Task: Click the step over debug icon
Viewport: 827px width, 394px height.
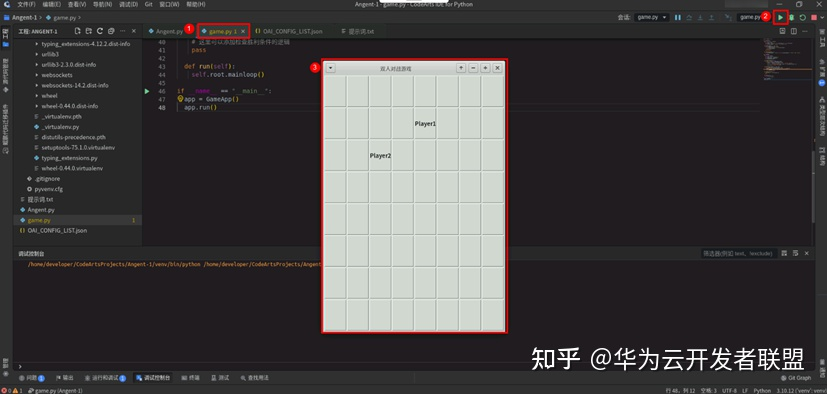Action: [689, 17]
